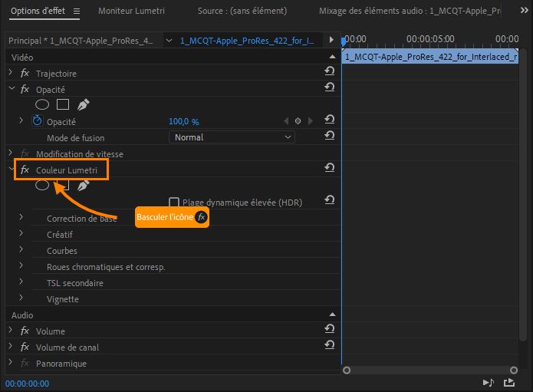This screenshot has height=392, width=533.
Task: Click the left zoom handle of timeline scrollbar
Action: (x=347, y=370)
